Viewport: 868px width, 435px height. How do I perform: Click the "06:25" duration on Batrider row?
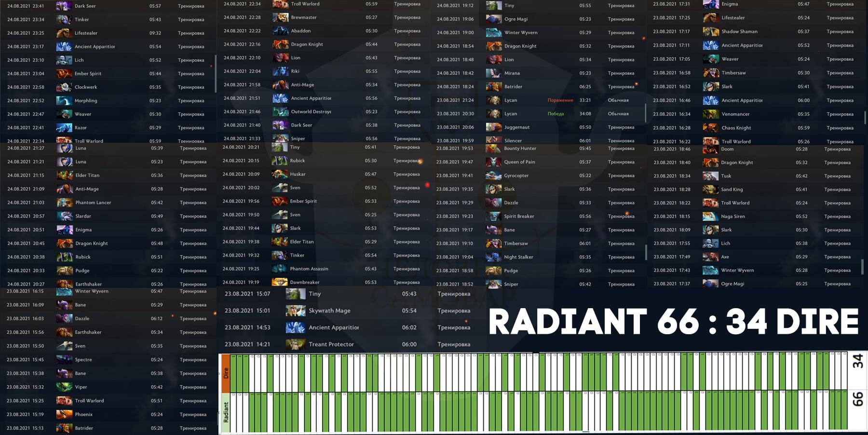point(585,87)
